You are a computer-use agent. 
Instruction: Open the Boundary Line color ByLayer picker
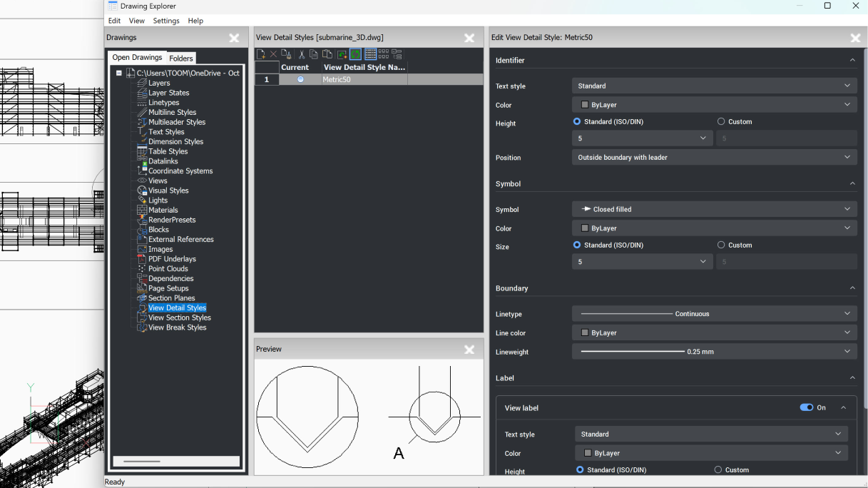[x=715, y=333]
